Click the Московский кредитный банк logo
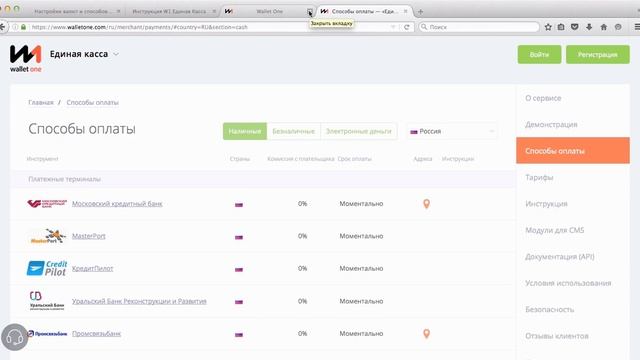Screen dimensions: 640x360 47,203
